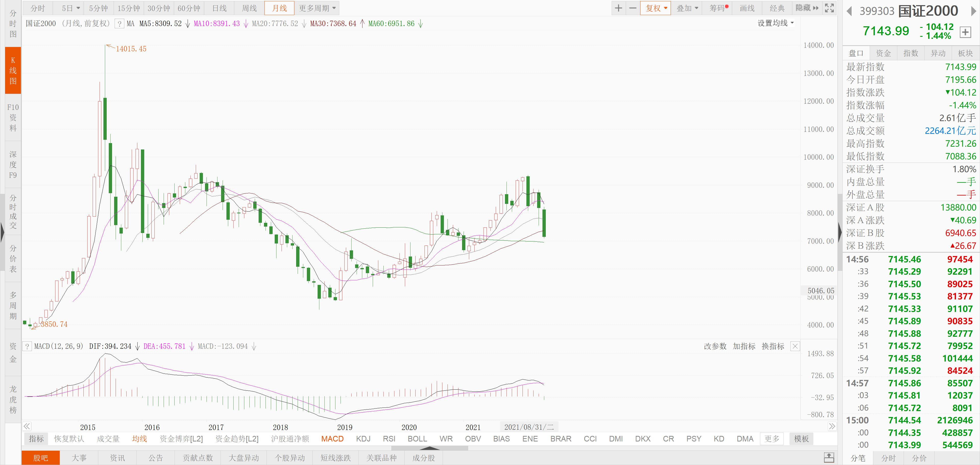
Task: Open 设置均线 dropdown menu
Action: point(775,23)
